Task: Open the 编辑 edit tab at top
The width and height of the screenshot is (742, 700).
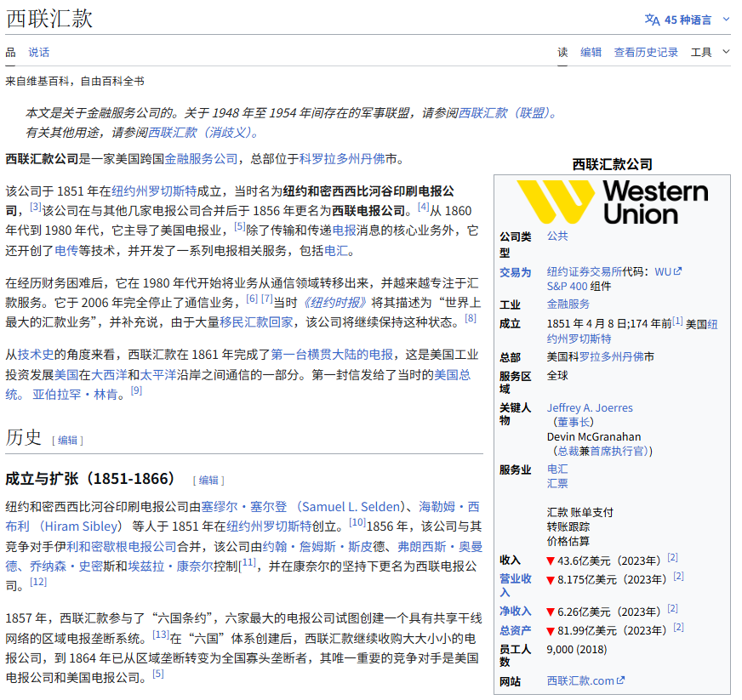Action: tap(591, 52)
